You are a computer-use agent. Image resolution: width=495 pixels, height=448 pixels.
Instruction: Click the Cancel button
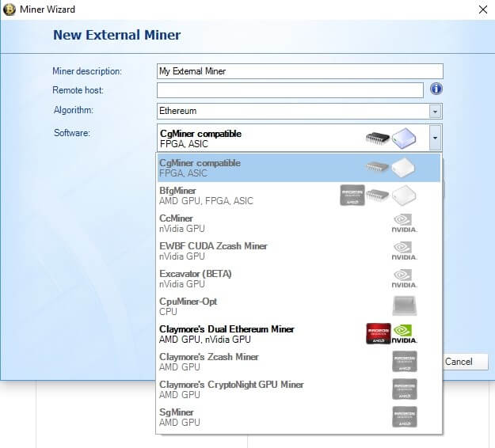tap(465, 362)
